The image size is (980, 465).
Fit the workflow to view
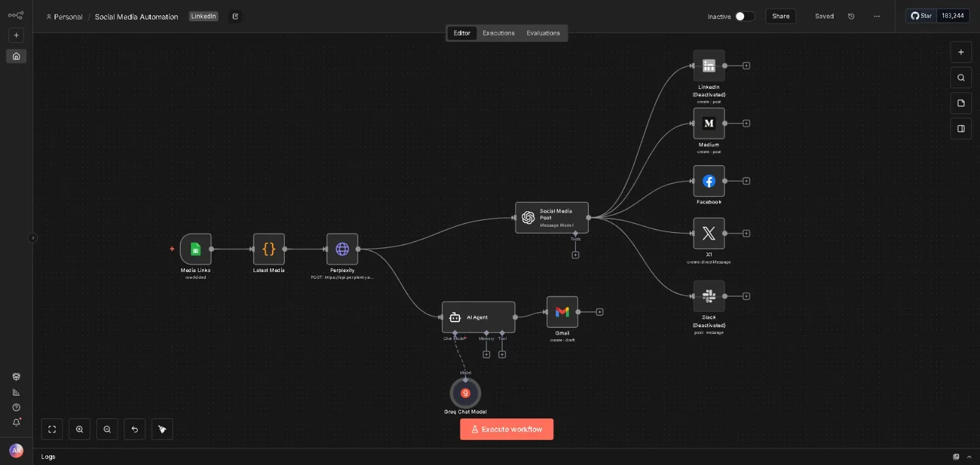click(x=52, y=429)
